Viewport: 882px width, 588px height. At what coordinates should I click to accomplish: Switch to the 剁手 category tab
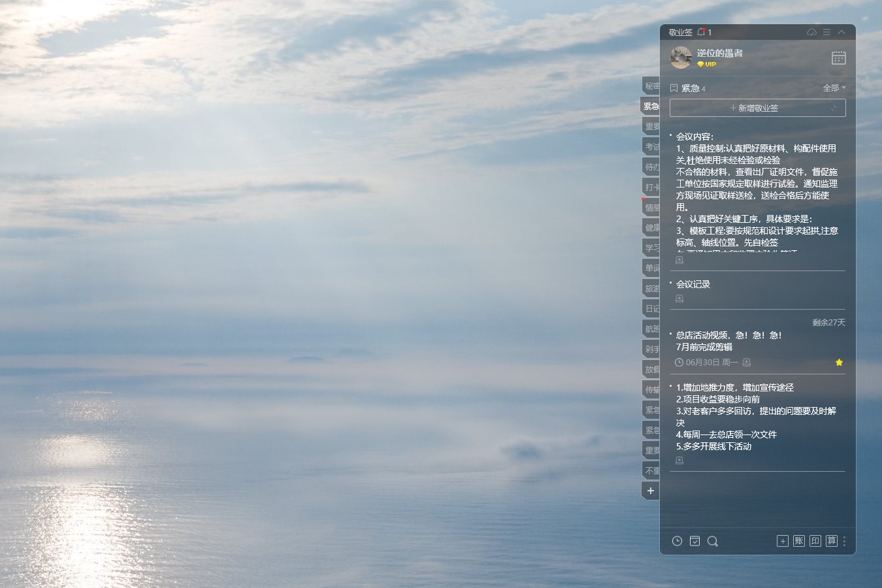651,350
